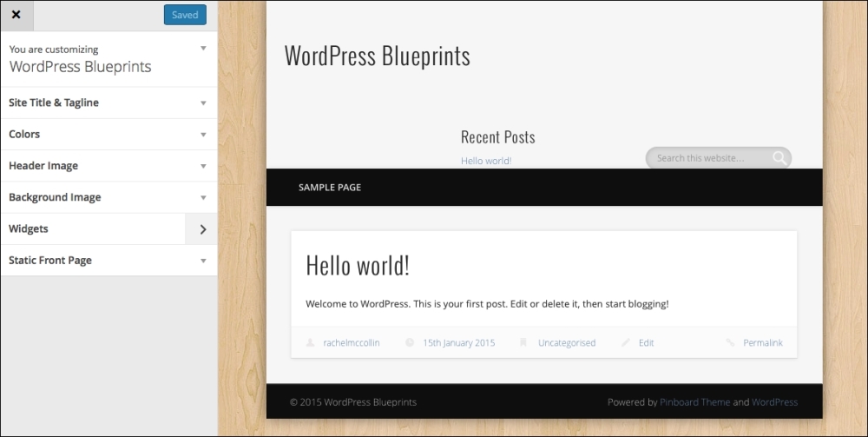Viewport: 868px width, 437px height.
Task: Open the Permalink link
Action: click(x=763, y=343)
